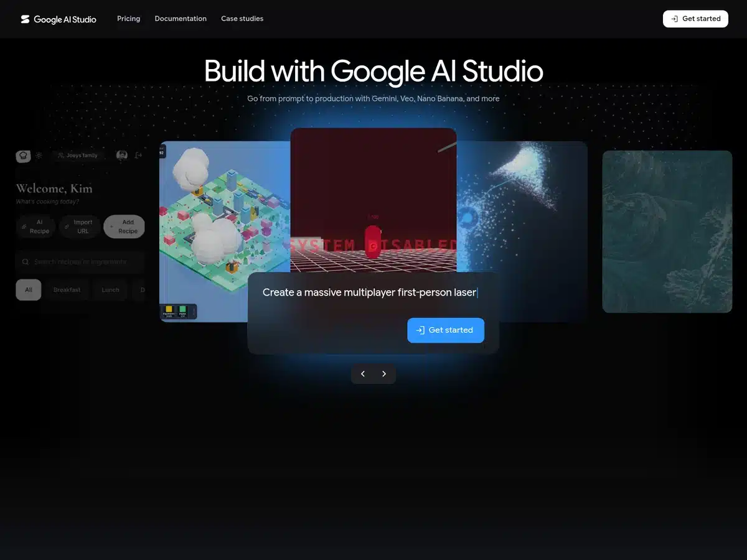
Task: Click the blue Get started button
Action: click(x=446, y=330)
